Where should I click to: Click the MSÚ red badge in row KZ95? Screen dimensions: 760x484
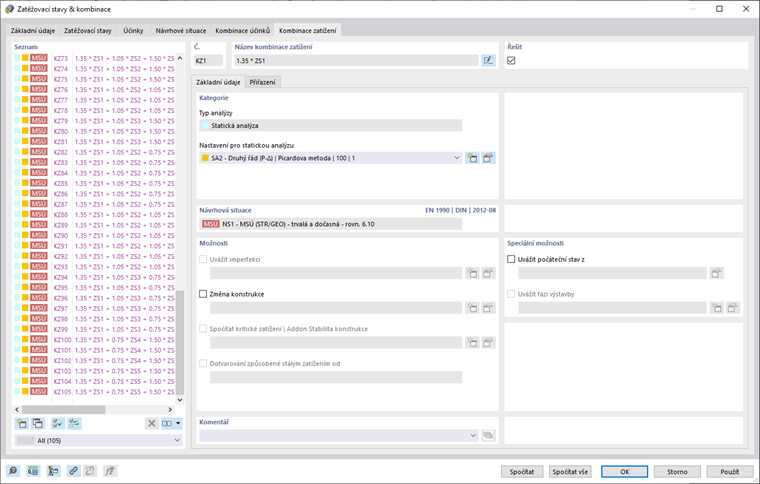[39, 287]
